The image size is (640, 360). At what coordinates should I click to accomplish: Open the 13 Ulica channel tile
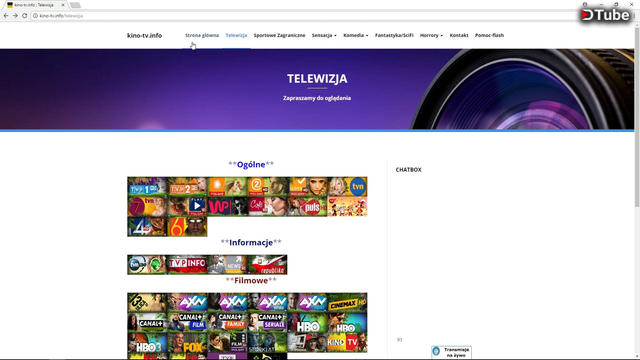pos(147,303)
